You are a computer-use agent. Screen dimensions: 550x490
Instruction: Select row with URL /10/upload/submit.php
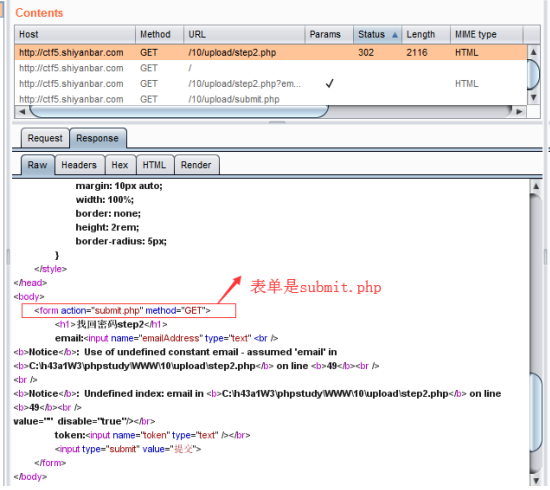(270, 99)
